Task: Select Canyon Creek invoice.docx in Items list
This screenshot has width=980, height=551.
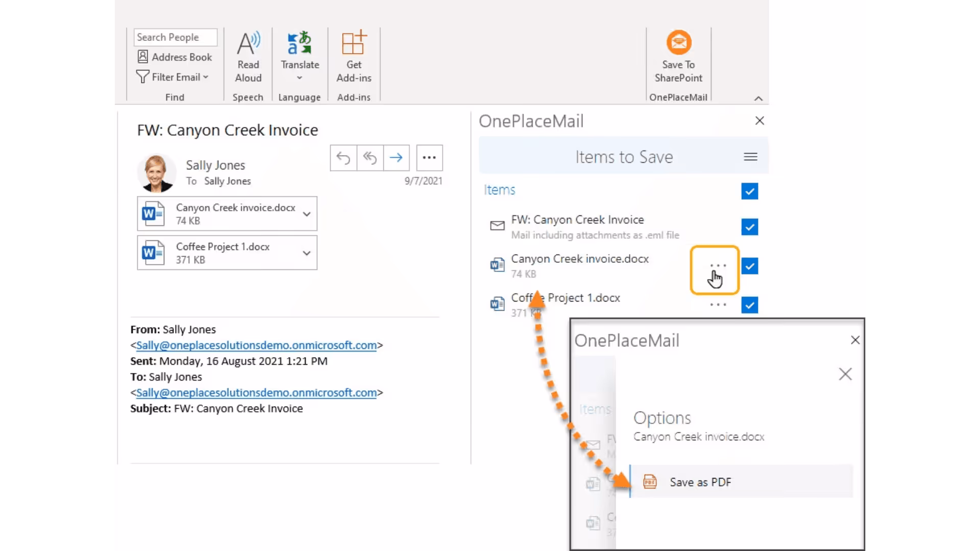Action: [x=580, y=259]
